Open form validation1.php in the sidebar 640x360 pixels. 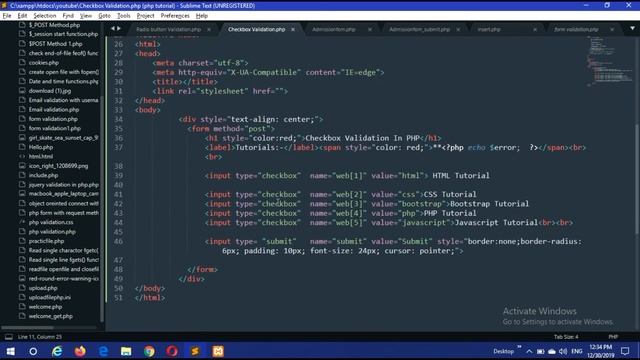[x=55, y=128]
